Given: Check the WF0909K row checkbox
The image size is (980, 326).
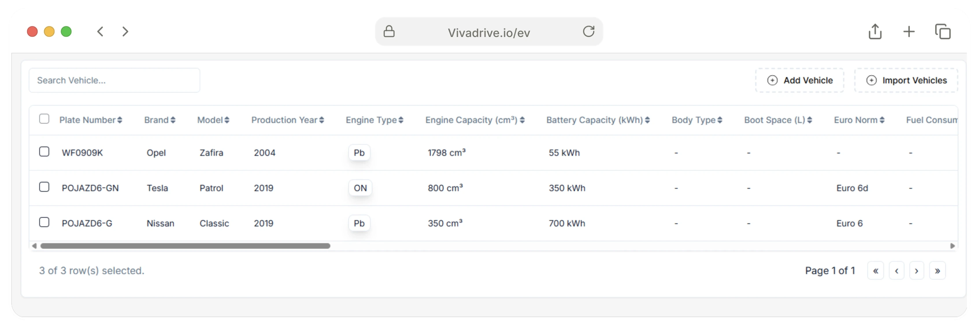Looking at the screenshot, I should pos(44,152).
